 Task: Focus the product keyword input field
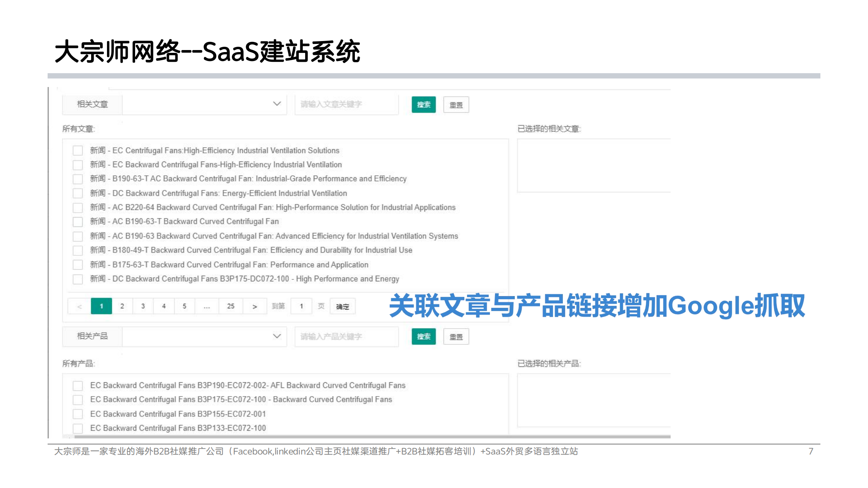(x=346, y=337)
